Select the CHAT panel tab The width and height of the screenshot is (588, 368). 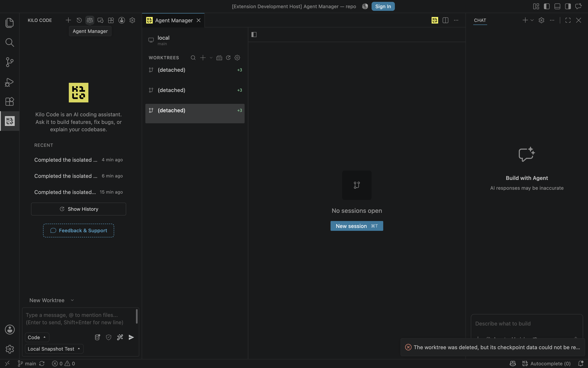480,20
